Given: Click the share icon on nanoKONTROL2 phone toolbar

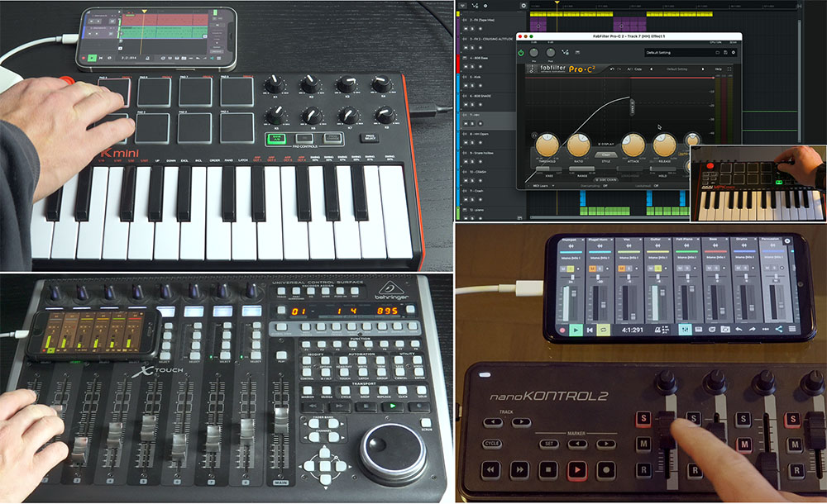Looking at the screenshot, I should [x=779, y=330].
